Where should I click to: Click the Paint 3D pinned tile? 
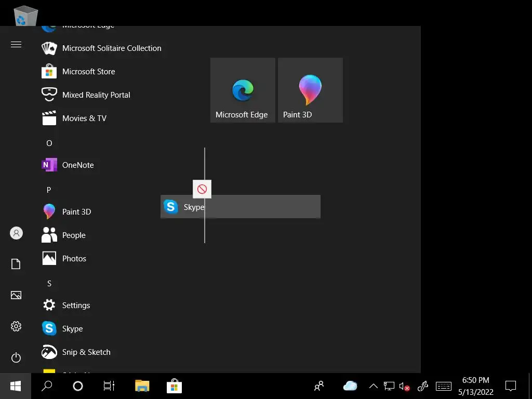pos(311,90)
